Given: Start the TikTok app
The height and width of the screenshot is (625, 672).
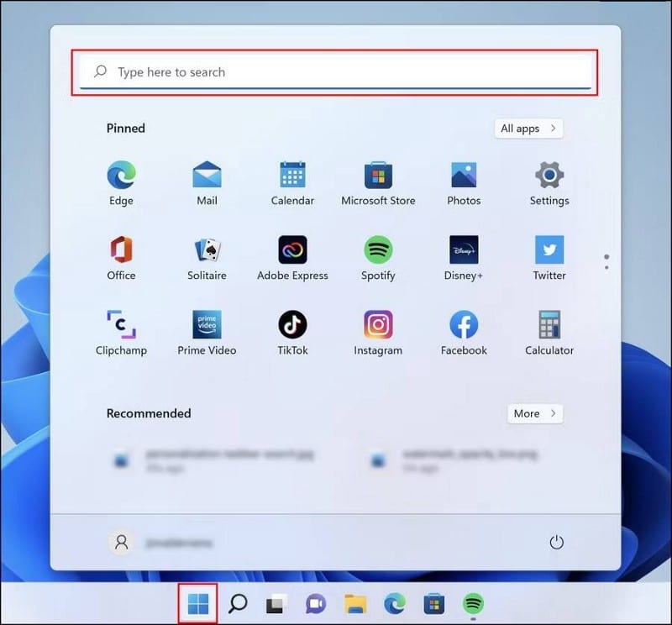Looking at the screenshot, I should coord(292,323).
